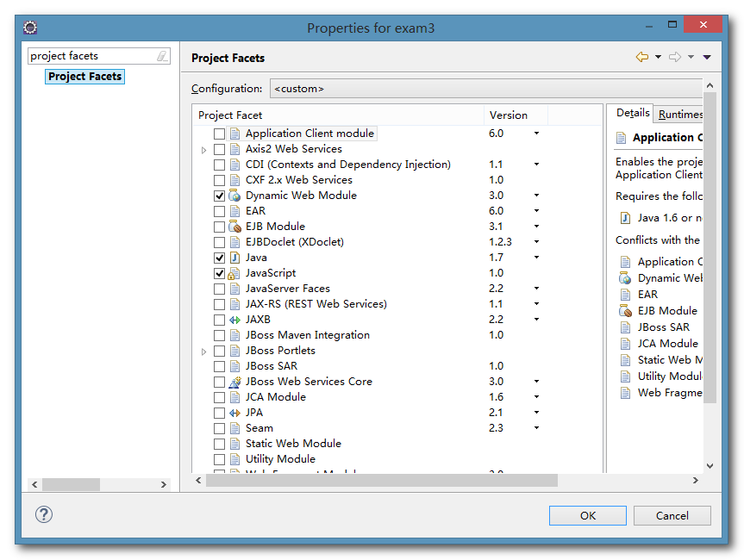The image size is (744, 560).
Task: Click the JavaScript facet lock icon
Action: tap(234, 273)
